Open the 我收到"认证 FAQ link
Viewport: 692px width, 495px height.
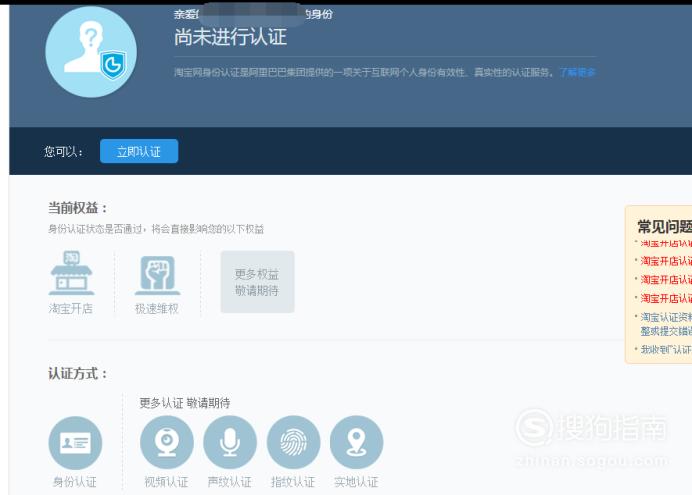[x=666, y=349]
